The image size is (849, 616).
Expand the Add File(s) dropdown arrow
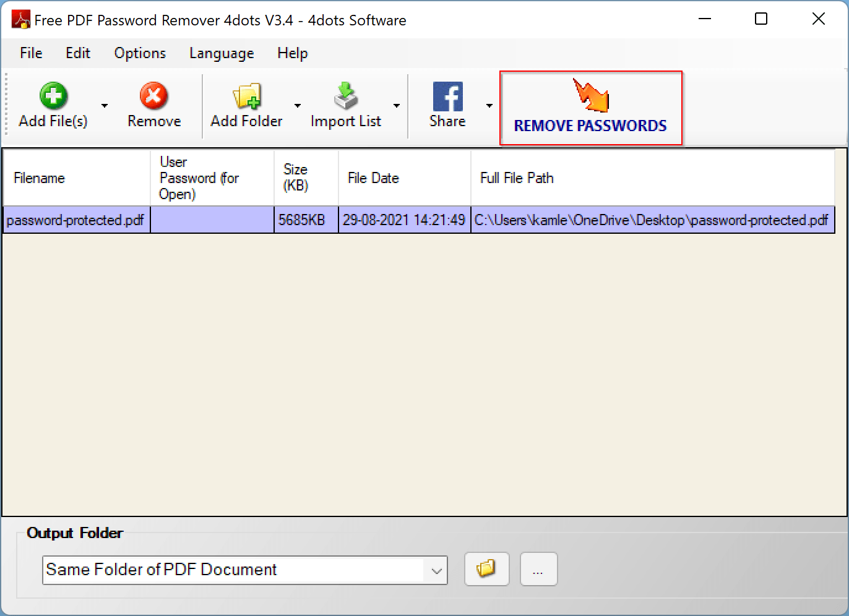tap(105, 106)
